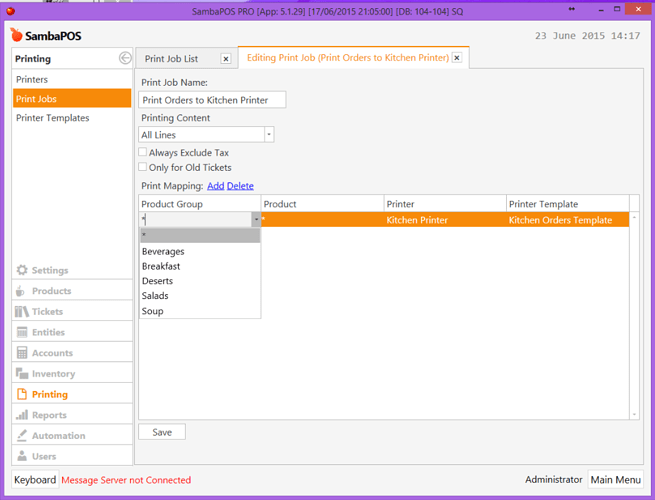Open the Automation section label
This screenshot has height=500, width=655.
(x=58, y=436)
